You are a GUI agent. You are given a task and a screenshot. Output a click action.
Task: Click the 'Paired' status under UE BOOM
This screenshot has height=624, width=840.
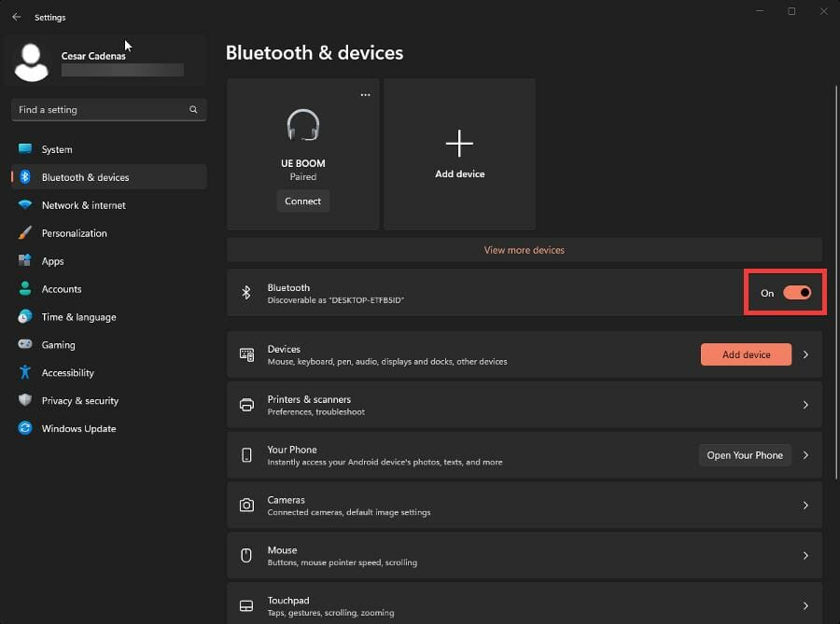[x=303, y=176]
